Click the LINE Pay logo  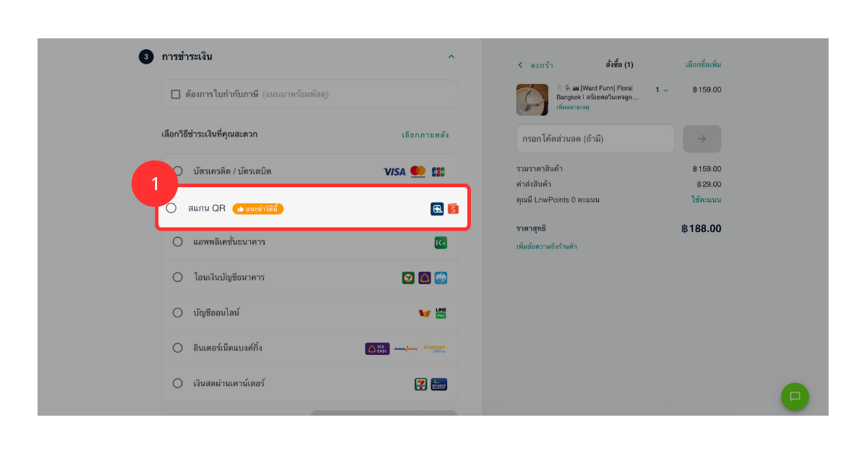[x=441, y=313]
